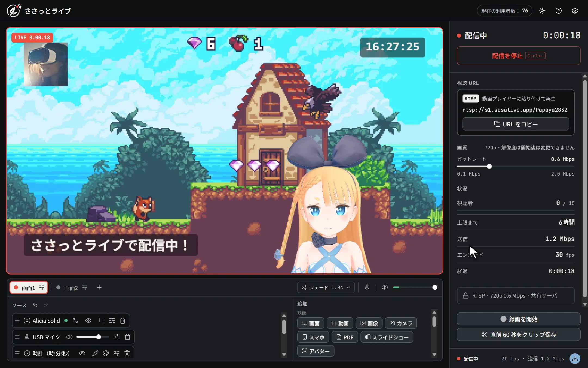This screenshot has height=368, width=588.
Task: Redo source change
Action: pyautogui.click(x=46, y=305)
